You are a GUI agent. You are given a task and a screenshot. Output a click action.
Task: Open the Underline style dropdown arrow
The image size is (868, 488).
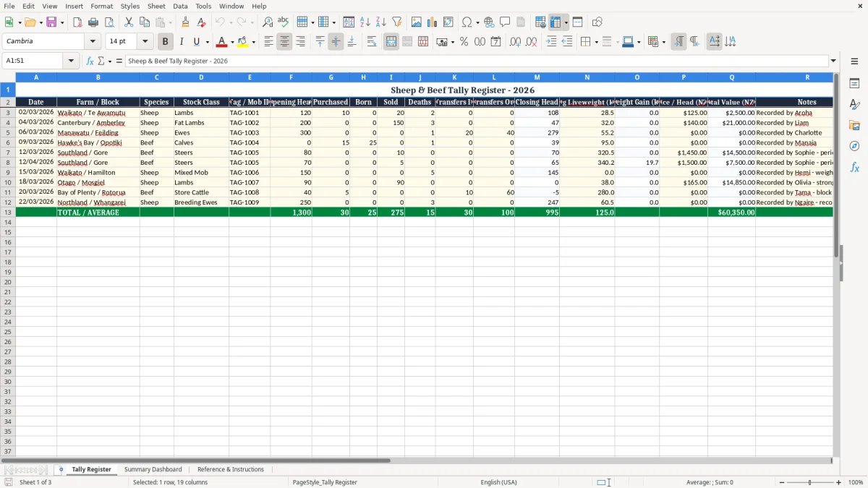[206, 42]
